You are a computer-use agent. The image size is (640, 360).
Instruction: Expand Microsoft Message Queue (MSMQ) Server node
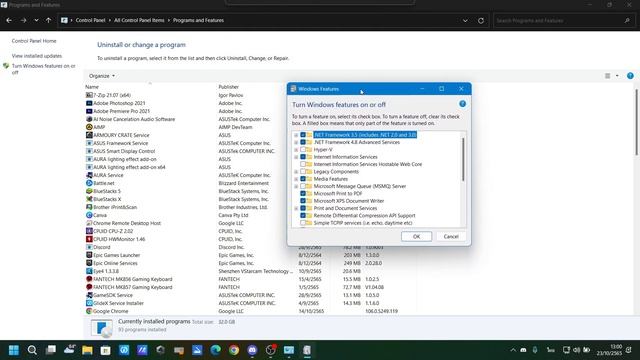tap(296, 187)
